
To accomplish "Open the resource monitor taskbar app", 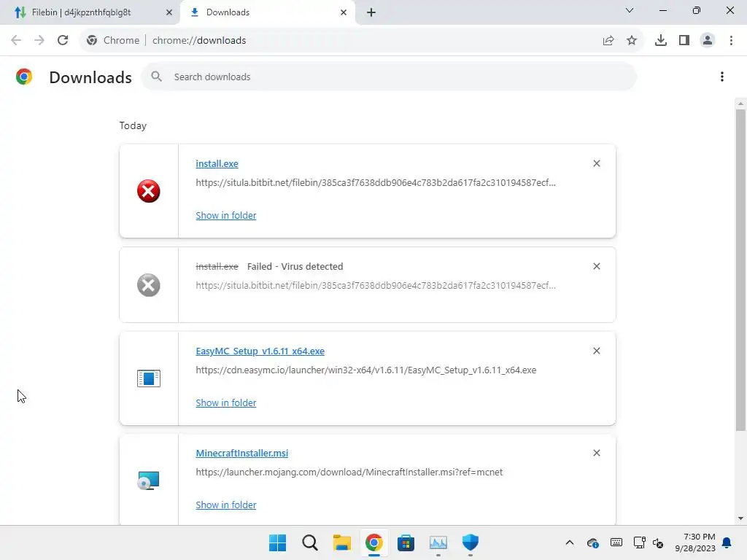I will tap(438, 542).
